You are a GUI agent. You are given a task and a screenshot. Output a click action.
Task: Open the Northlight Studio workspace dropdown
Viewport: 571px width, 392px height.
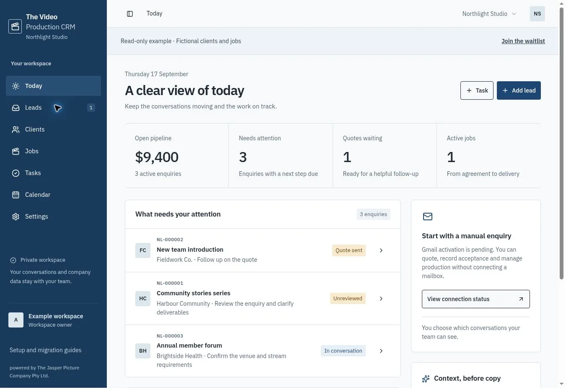[489, 14]
